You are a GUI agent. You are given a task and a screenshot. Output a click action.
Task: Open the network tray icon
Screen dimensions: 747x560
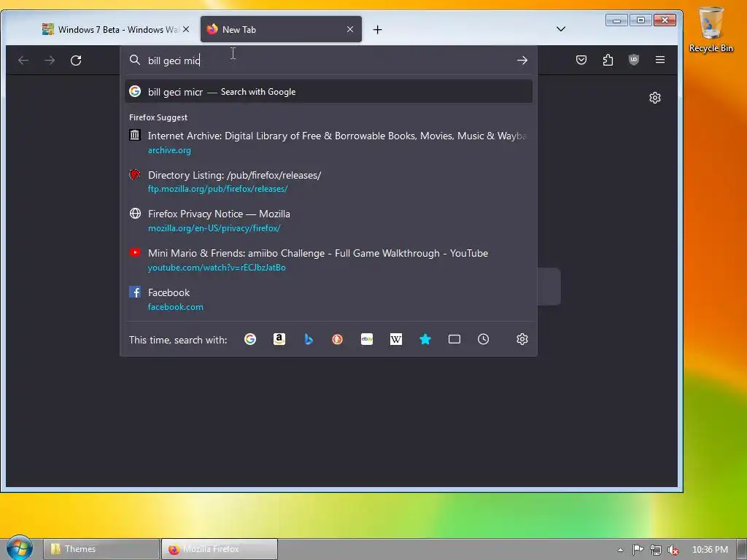point(656,550)
